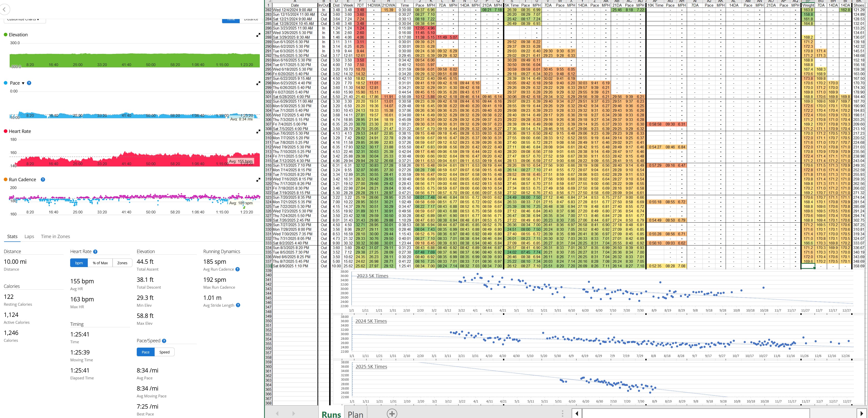
Task: Select the 2025 5K Times chart title
Action: 371,367
